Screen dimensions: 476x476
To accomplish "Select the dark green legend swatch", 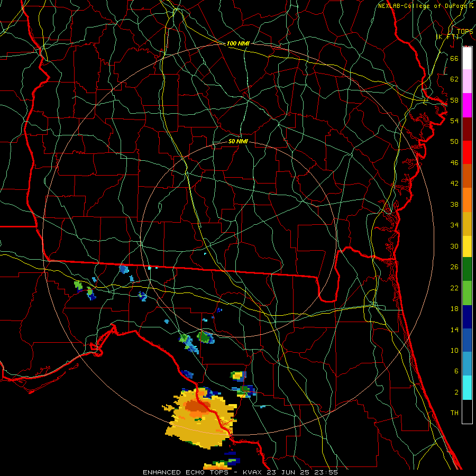I will [467, 269].
